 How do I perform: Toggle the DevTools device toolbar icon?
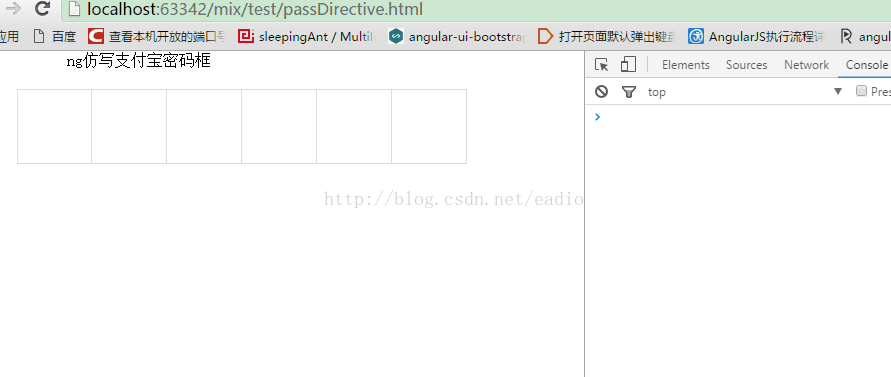628,64
